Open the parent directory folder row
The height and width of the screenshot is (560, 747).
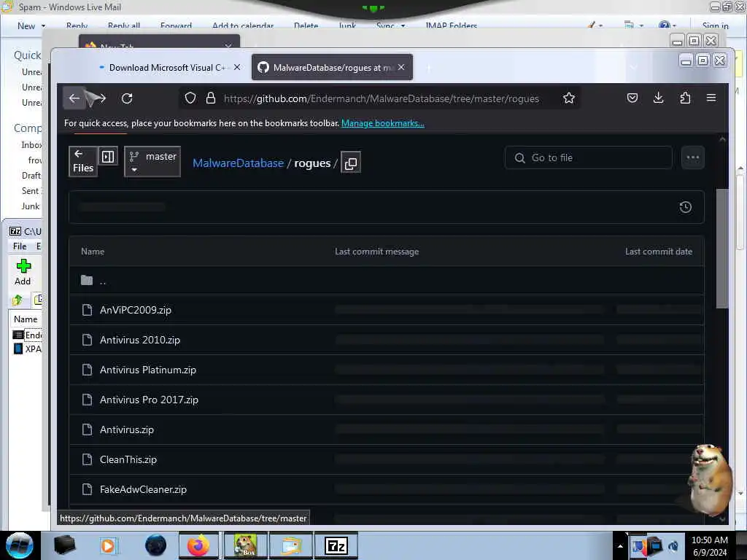(x=387, y=281)
